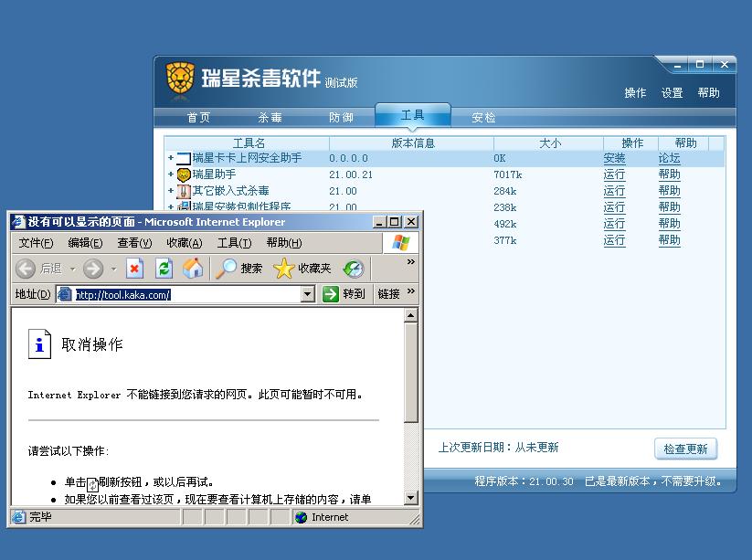Open the 编辑(E) menu
This screenshot has height=560, width=752.
[x=85, y=243]
